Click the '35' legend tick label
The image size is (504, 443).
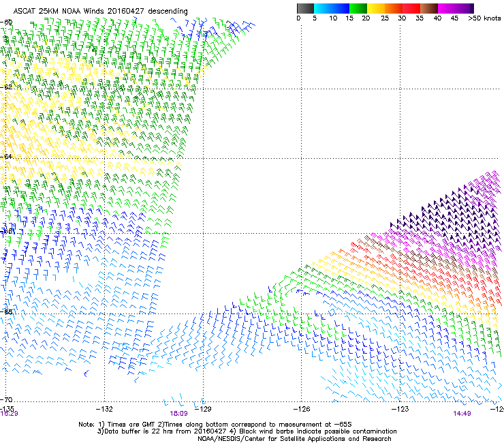click(420, 18)
